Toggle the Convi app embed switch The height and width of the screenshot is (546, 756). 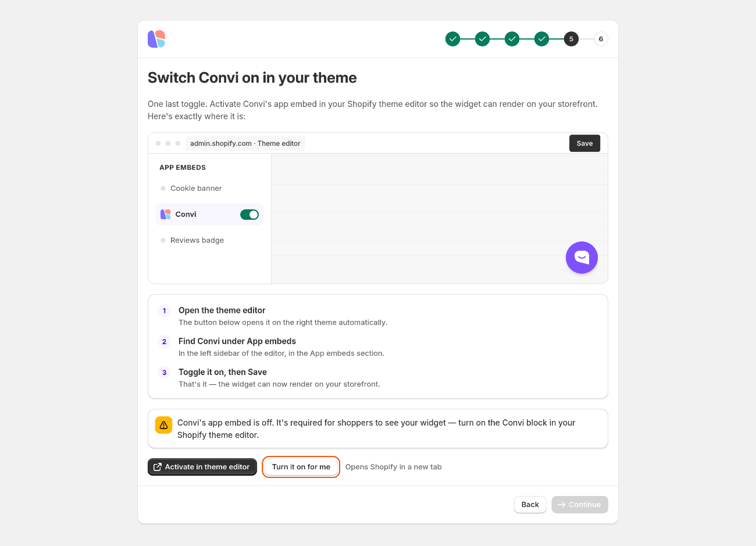click(x=249, y=215)
